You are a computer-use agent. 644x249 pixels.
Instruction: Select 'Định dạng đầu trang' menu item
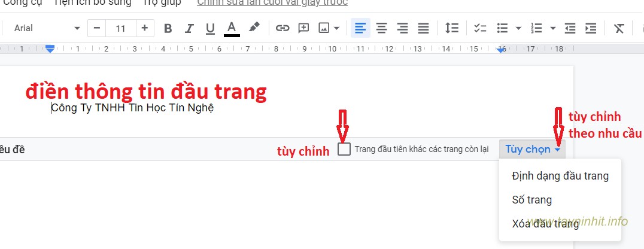tap(560, 176)
